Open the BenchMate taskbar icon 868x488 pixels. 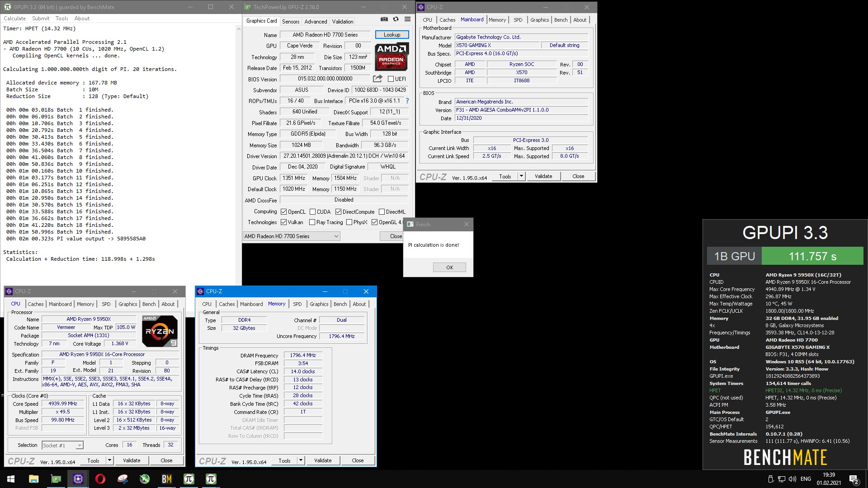coord(167,479)
